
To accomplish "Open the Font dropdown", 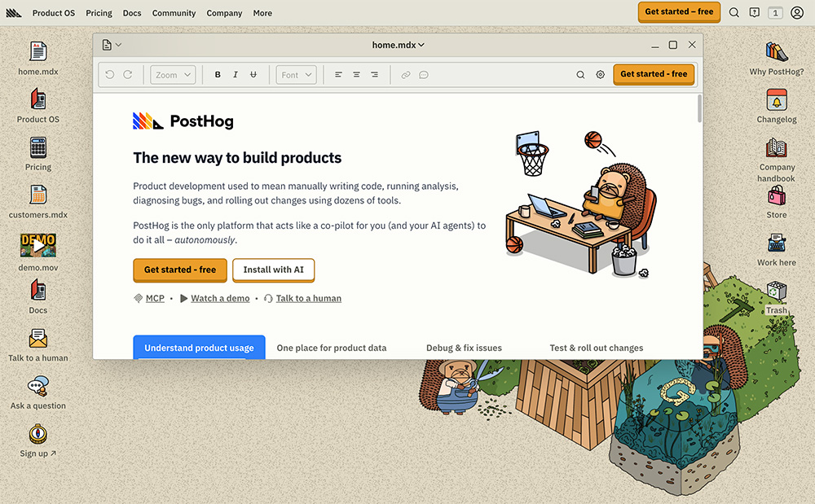I will [x=297, y=75].
